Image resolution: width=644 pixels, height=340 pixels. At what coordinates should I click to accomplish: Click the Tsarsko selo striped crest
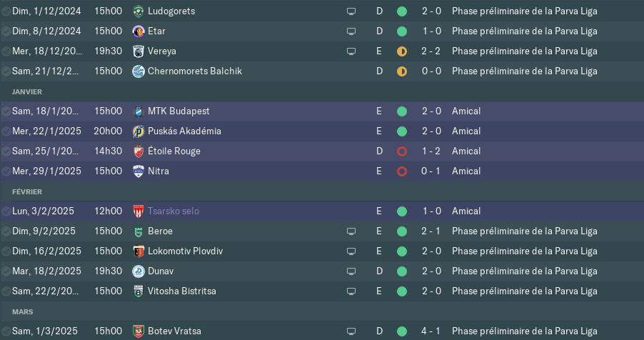coord(139,211)
